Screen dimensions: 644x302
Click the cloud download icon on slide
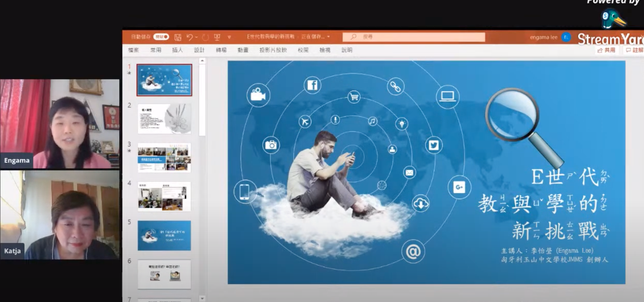tap(420, 203)
